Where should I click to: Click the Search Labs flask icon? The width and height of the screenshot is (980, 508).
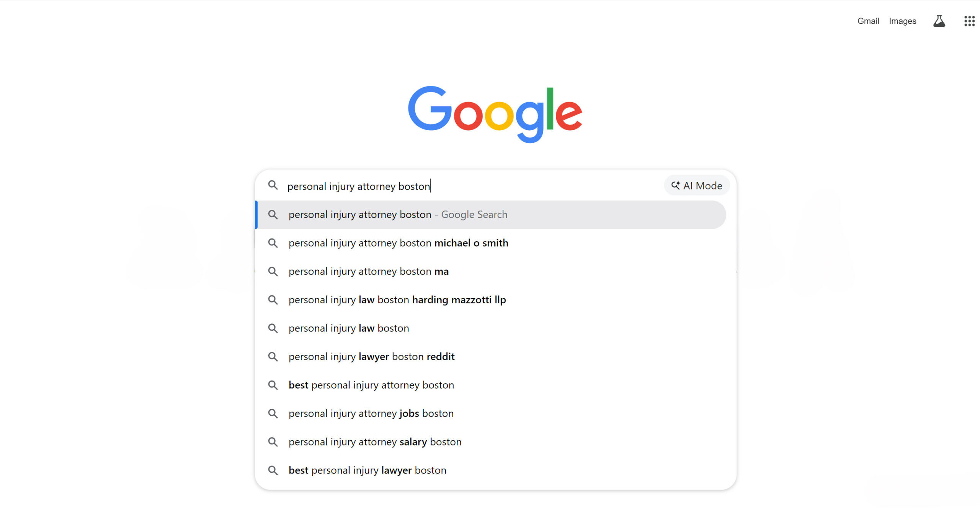939,21
